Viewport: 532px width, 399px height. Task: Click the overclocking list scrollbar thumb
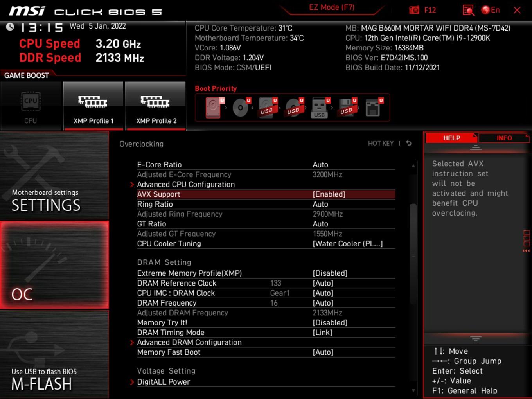pos(413,253)
